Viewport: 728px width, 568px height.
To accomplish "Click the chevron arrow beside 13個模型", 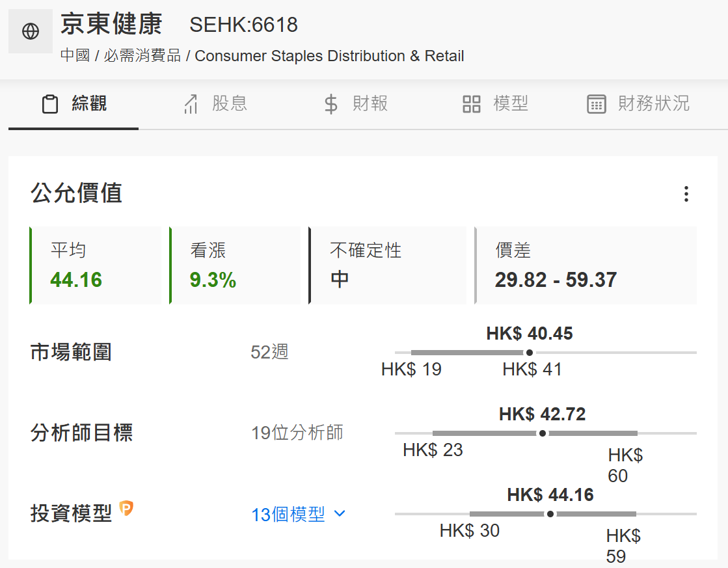I will 340,513.
